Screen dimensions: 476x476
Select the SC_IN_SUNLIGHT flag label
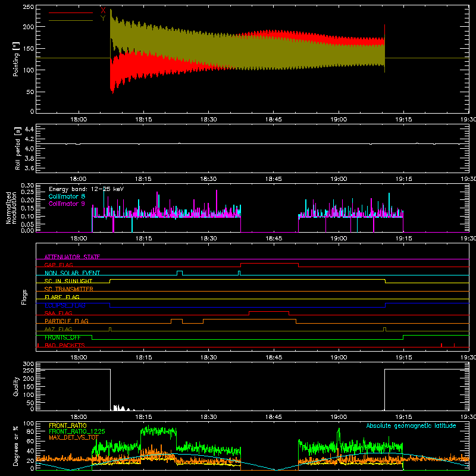(68, 281)
